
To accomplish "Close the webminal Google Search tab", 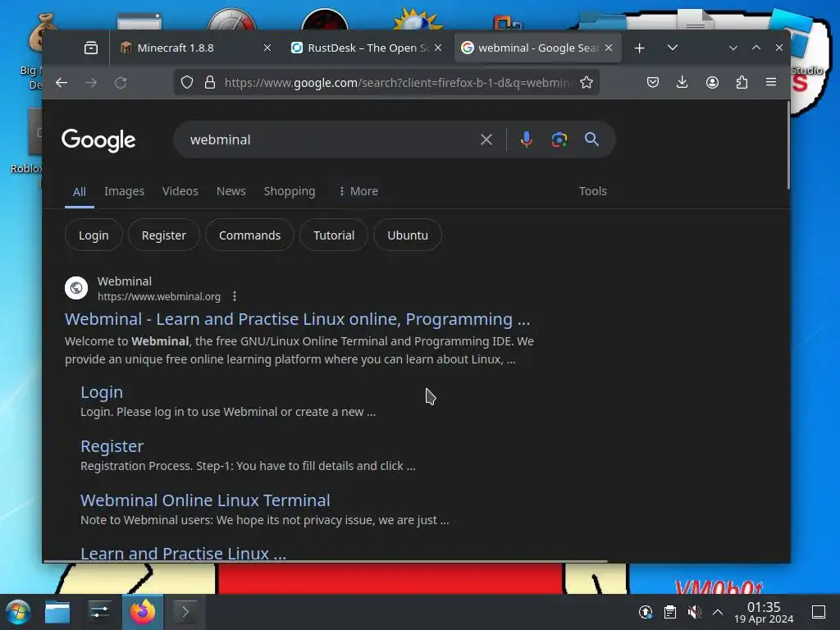I will click(x=609, y=48).
